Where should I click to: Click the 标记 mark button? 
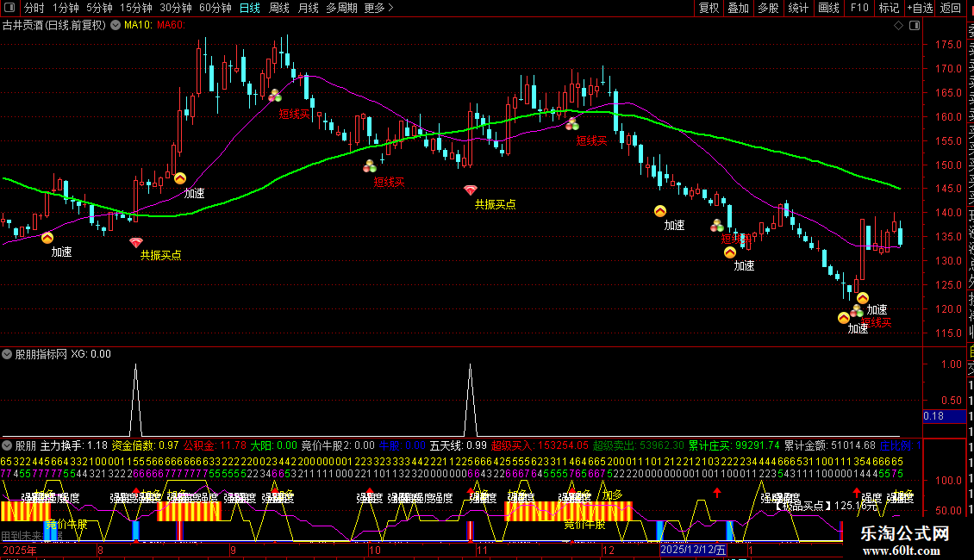889,8
